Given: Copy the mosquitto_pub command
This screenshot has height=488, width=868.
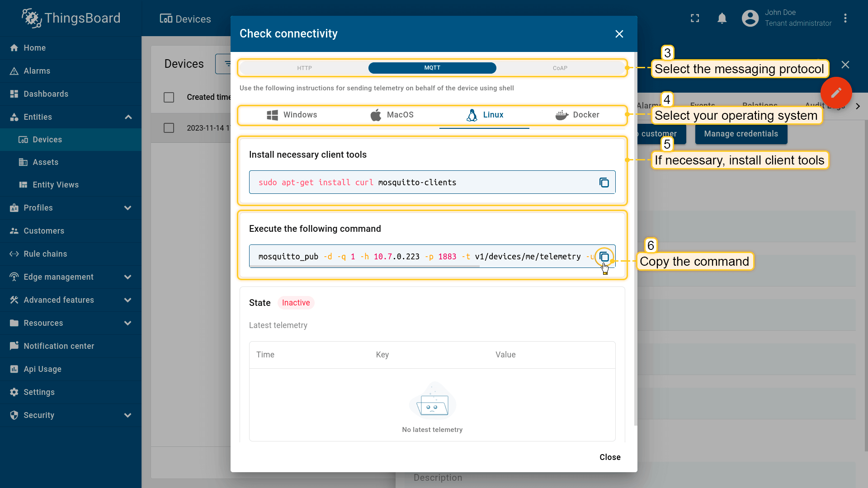Looking at the screenshot, I should tap(604, 257).
